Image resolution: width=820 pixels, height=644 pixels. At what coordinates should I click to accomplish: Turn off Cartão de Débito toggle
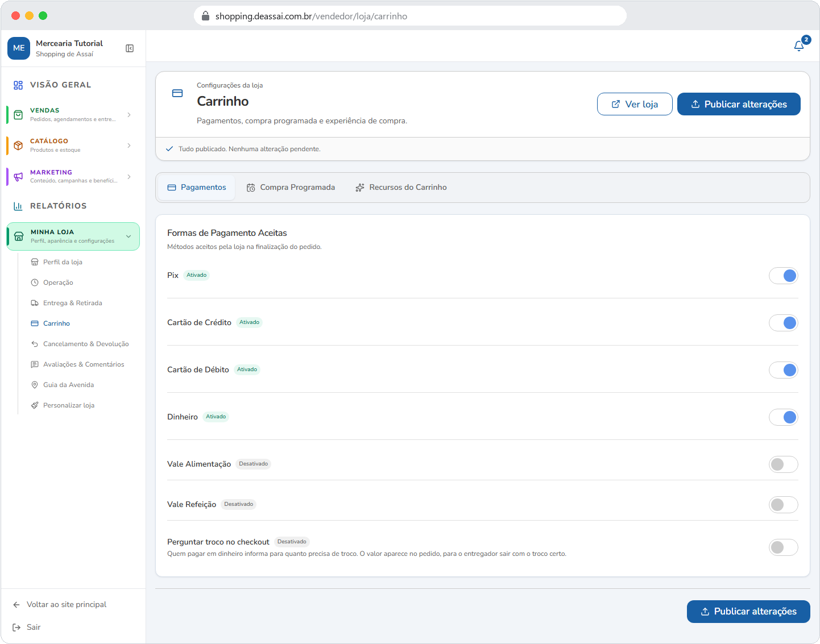tap(784, 370)
